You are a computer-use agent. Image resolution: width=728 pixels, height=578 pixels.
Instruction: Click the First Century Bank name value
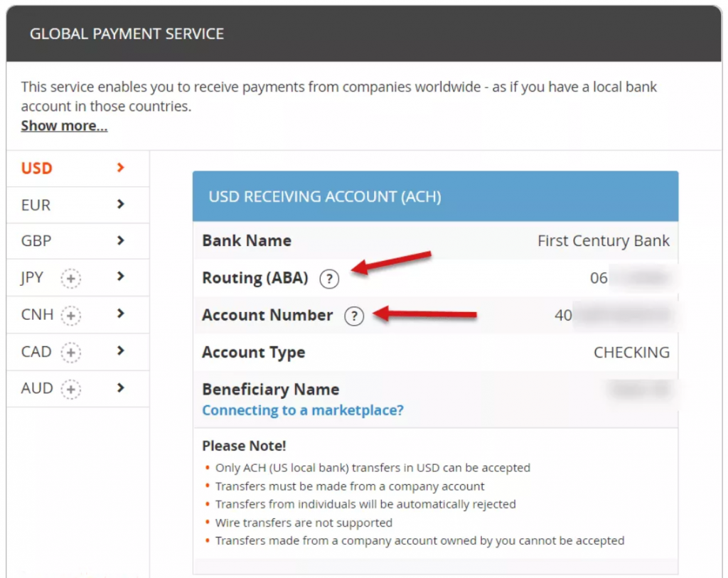[x=603, y=241]
